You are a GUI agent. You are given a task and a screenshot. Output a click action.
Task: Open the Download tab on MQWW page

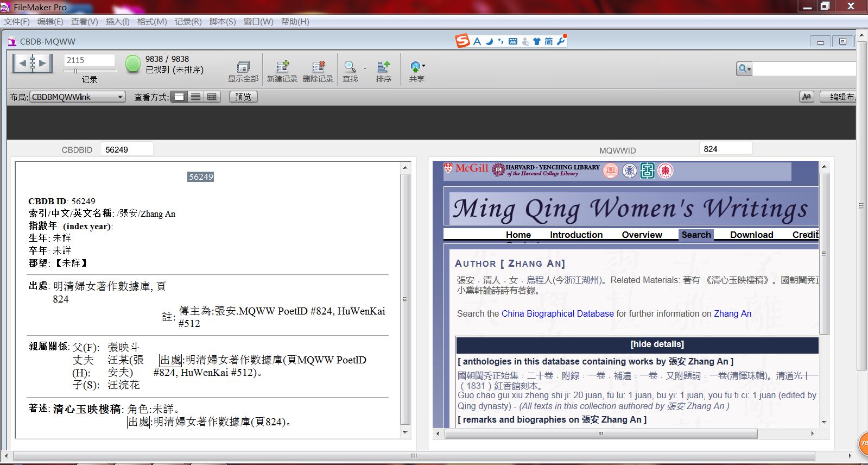click(751, 235)
